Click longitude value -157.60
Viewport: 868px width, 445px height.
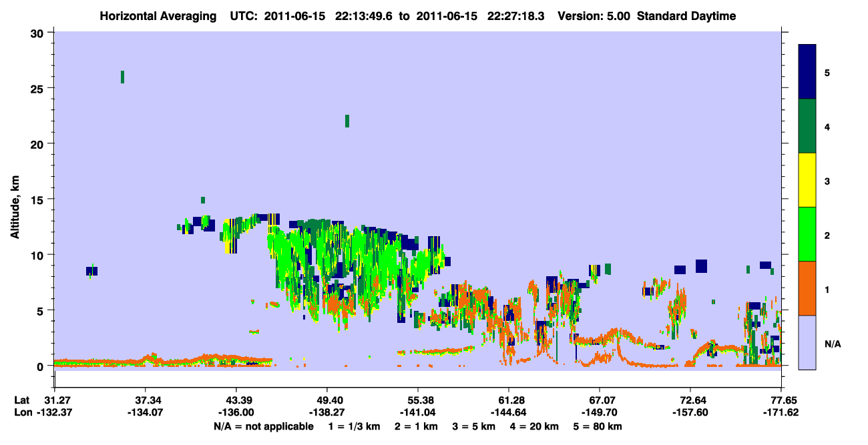point(690,412)
